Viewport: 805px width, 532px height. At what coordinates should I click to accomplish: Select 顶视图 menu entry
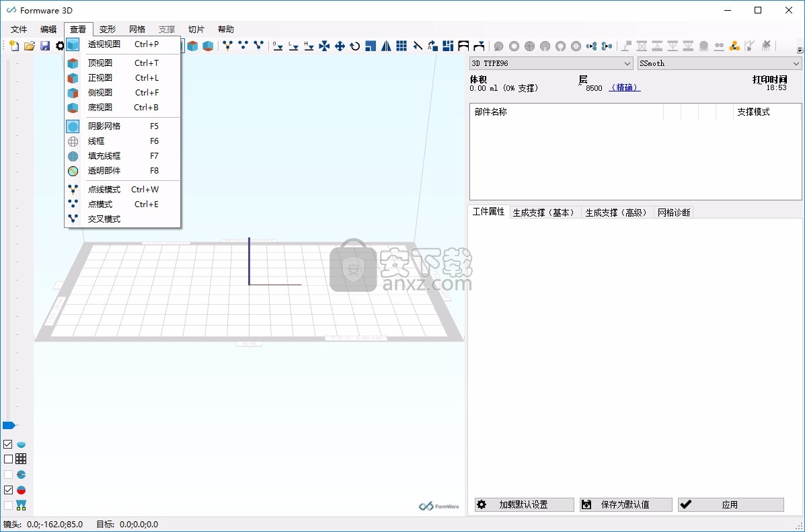pos(122,63)
